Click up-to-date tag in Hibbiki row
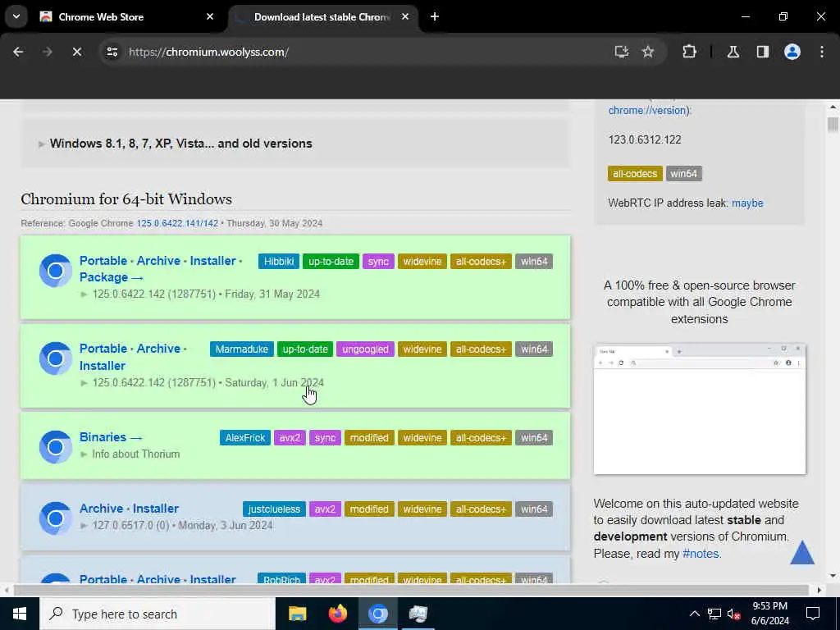The image size is (840, 630). coord(331,262)
